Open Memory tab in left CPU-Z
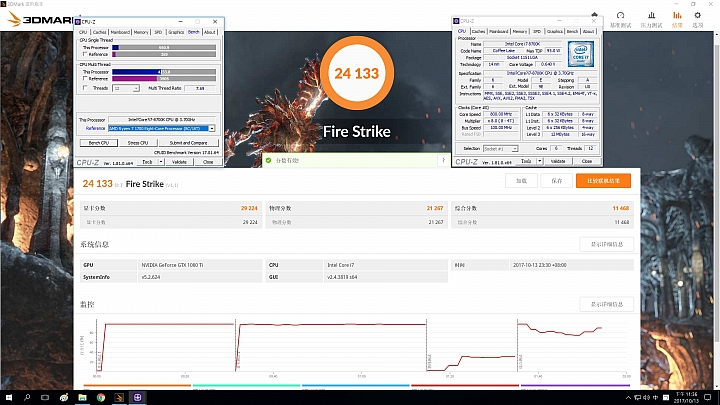720x405 pixels. coord(141,32)
